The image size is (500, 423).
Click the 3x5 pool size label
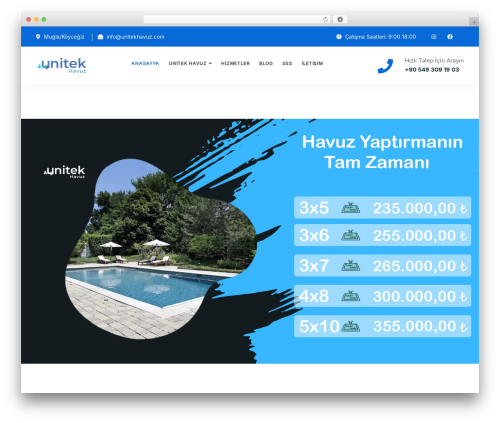pos(314,208)
